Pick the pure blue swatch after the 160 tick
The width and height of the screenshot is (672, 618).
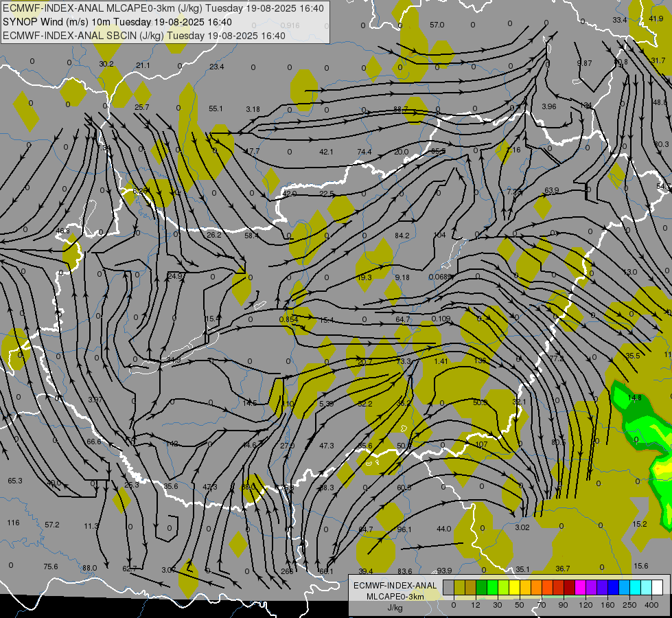pos(614,587)
